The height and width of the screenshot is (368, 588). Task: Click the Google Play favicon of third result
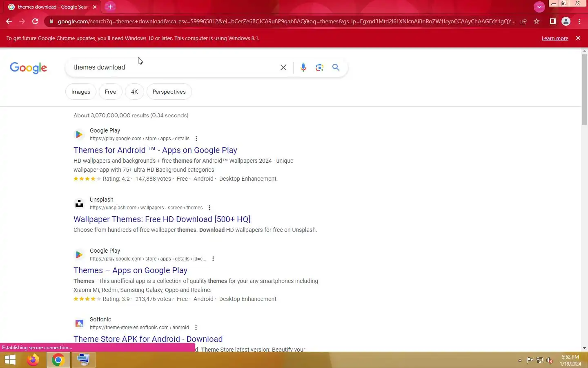click(x=79, y=255)
